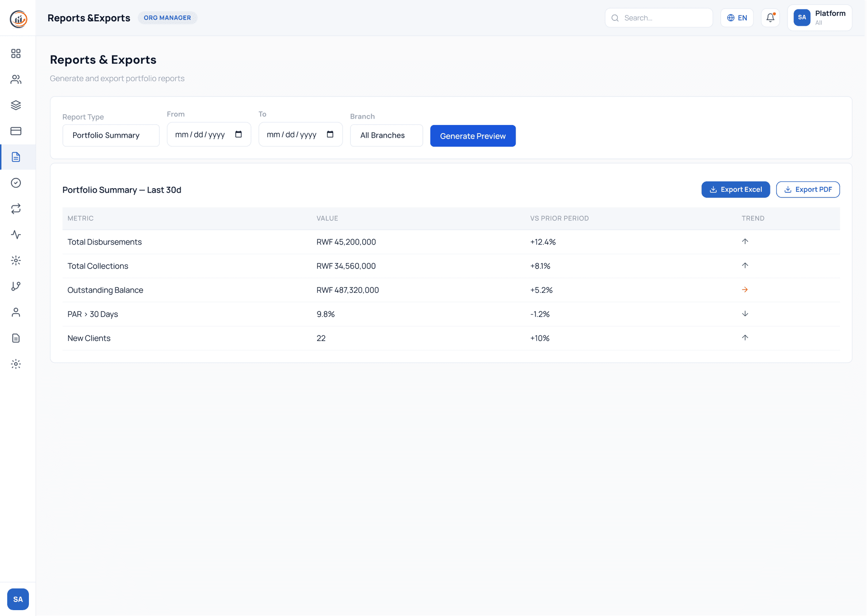Open the stacked layers sidebar icon
Viewport: 867px width, 616px height.
(x=16, y=105)
